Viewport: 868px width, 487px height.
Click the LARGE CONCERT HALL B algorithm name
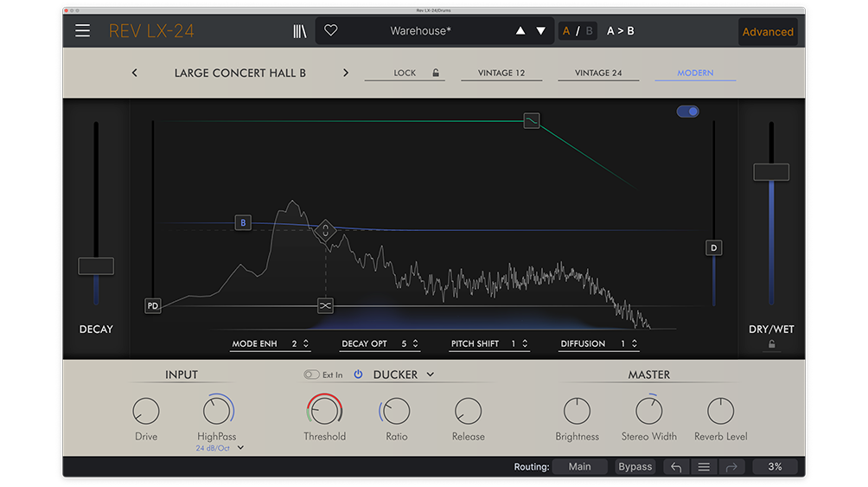(x=240, y=74)
